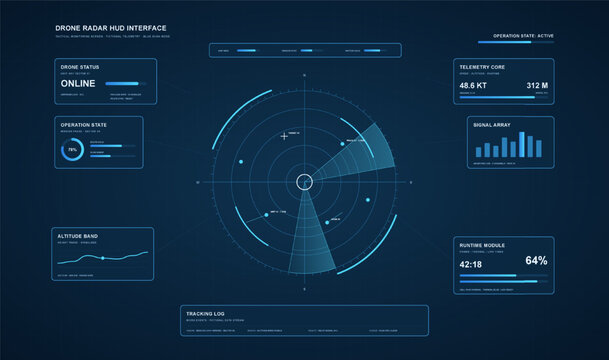Click the upper bar in Operation State card
The height and width of the screenshot is (360, 609).
(x=113, y=146)
